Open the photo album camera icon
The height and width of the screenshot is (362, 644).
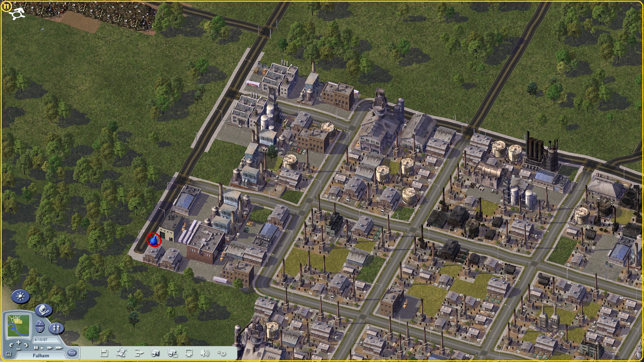click(172, 353)
